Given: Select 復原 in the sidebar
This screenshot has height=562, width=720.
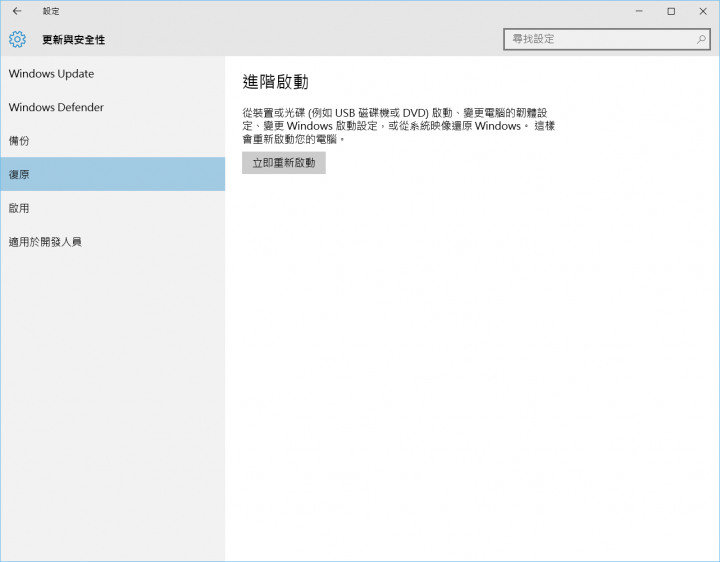Looking at the screenshot, I should [112, 174].
